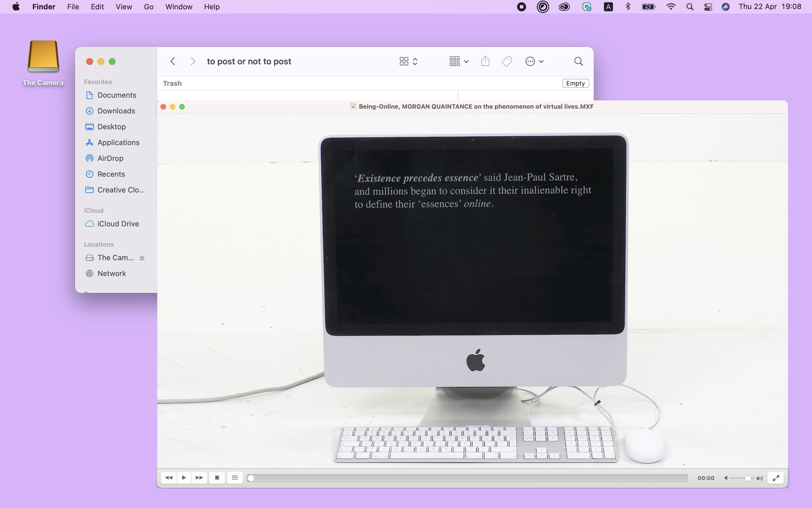
Task: Open the input source A icon
Action: (608, 7)
